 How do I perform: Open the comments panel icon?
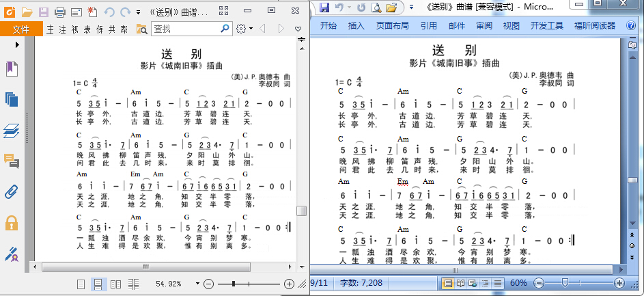coord(12,161)
